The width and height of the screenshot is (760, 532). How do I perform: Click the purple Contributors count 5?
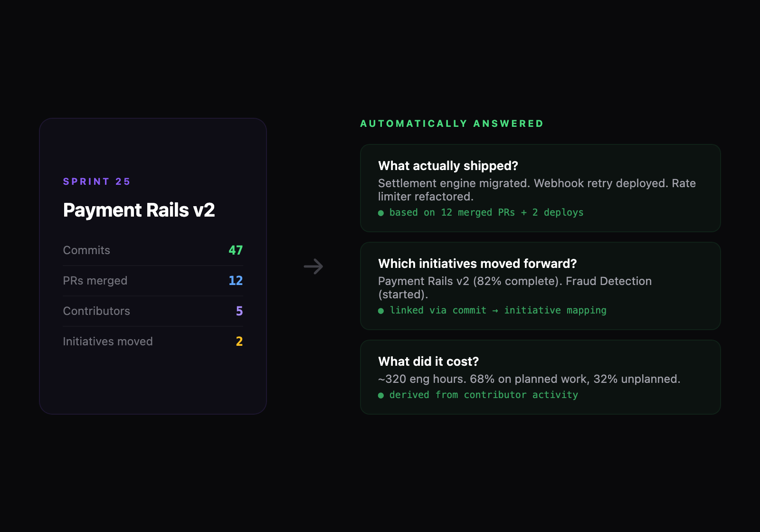(239, 311)
